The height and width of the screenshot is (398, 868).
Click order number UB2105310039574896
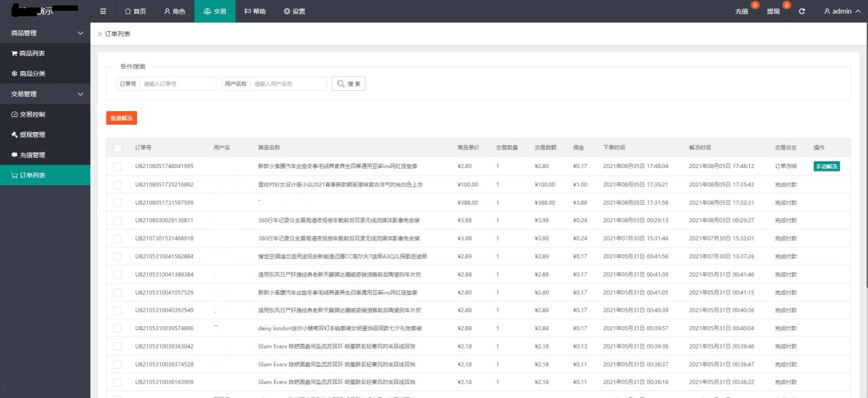click(164, 328)
